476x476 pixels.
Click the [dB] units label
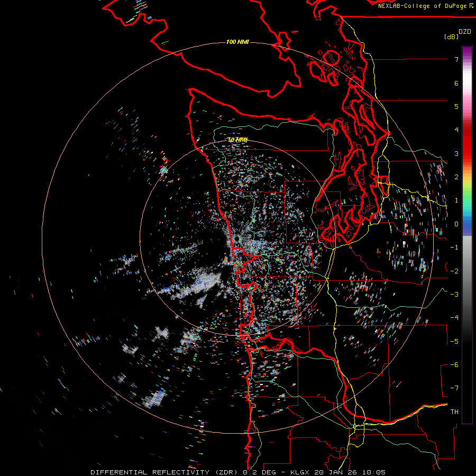[452, 36]
